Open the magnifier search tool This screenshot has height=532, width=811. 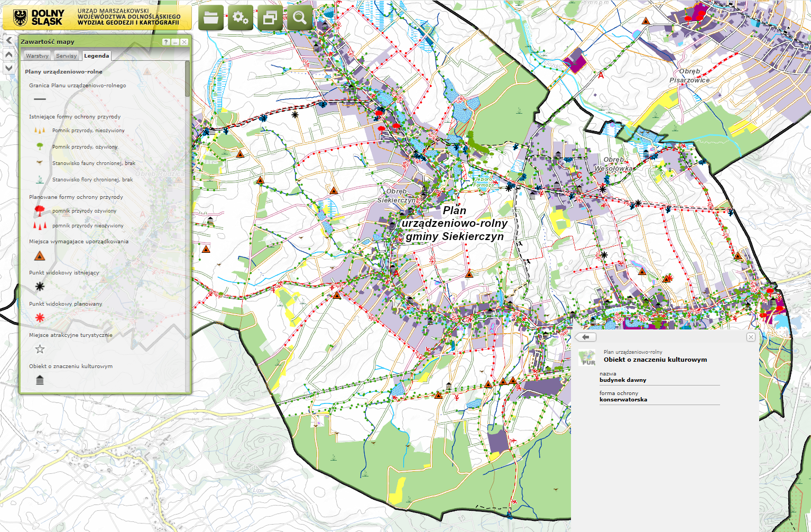pyautogui.click(x=300, y=18)
